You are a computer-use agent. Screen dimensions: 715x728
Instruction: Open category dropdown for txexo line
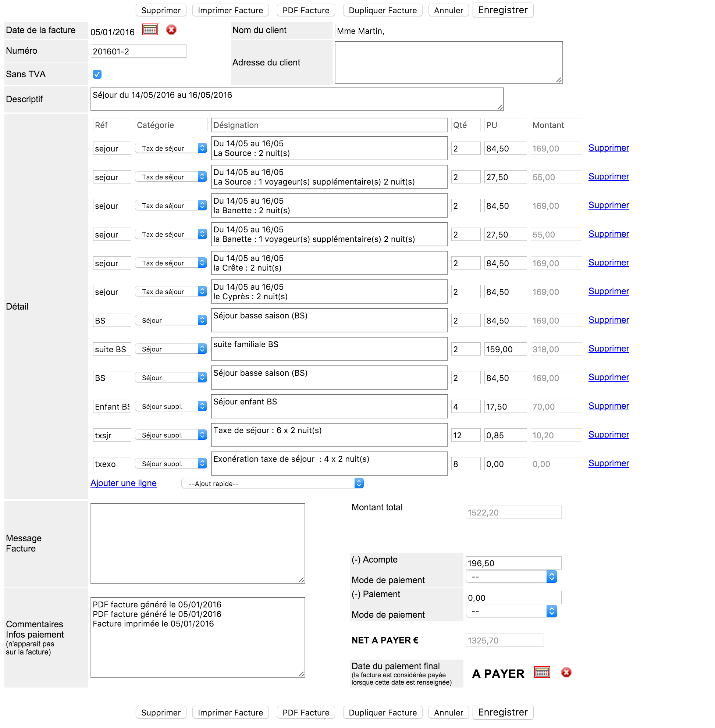[x=171, y=464]
